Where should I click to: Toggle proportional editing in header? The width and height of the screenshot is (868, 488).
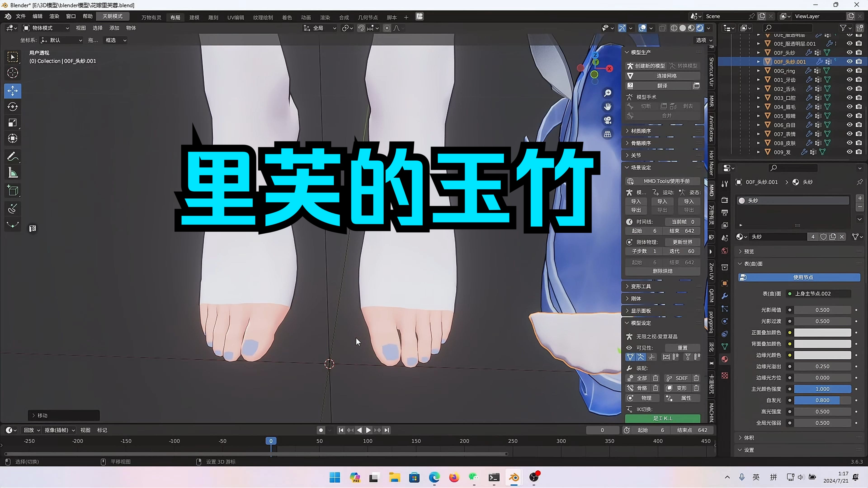(x=387, y=28)
